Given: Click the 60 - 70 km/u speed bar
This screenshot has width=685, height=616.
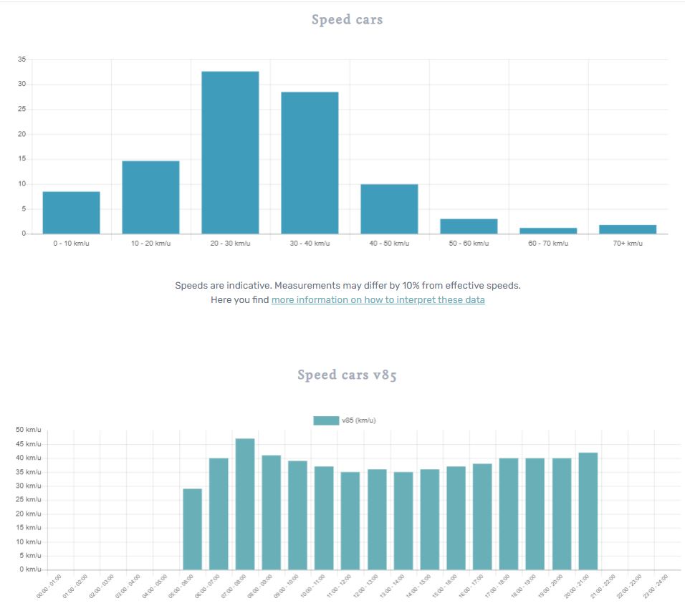Looking at the screenshot, I should [548, 231].
